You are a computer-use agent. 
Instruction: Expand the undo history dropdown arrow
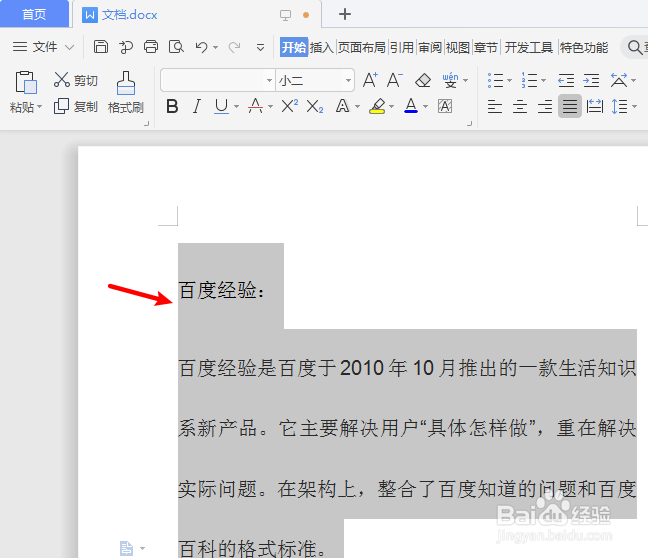pos(215,48)
